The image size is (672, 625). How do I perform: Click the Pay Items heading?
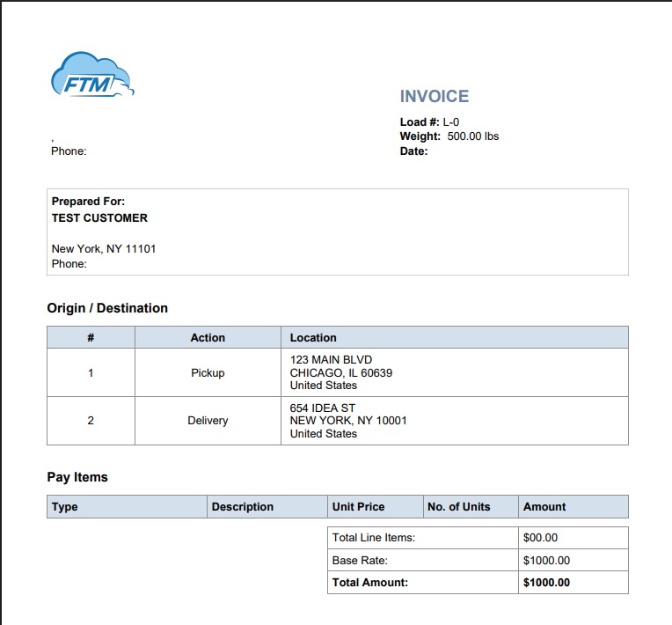77,477
